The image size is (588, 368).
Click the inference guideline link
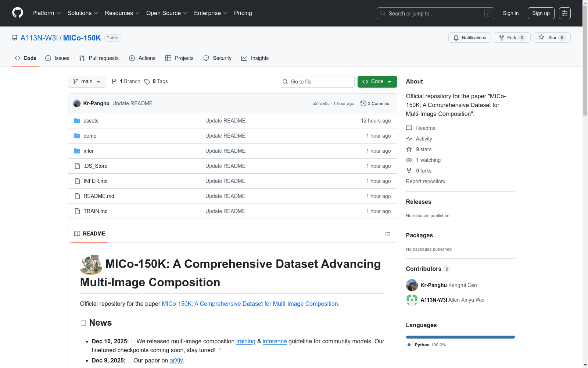(275, 342)
